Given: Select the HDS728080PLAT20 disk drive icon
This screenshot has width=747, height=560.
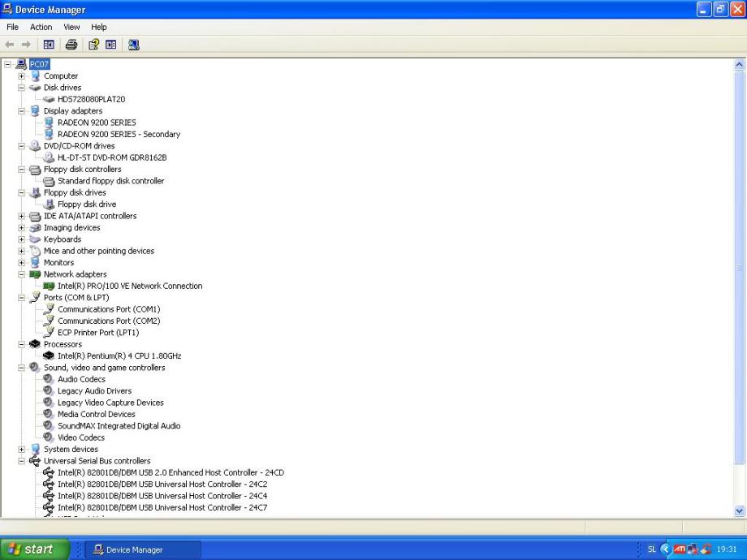Looking at the screenshot, I should point(49,100).
